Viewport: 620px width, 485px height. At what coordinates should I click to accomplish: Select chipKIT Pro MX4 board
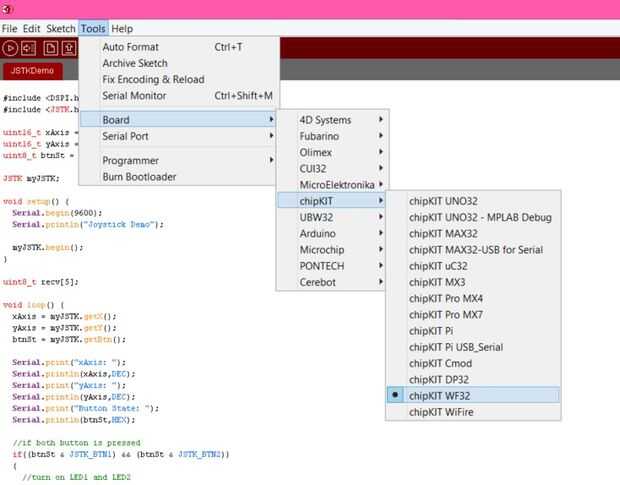click(473, 298)
